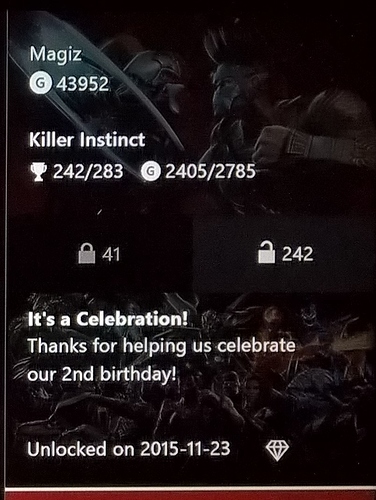Click the trophy achievements icon
The image size is (376, 500).
(x=38, y=172)
